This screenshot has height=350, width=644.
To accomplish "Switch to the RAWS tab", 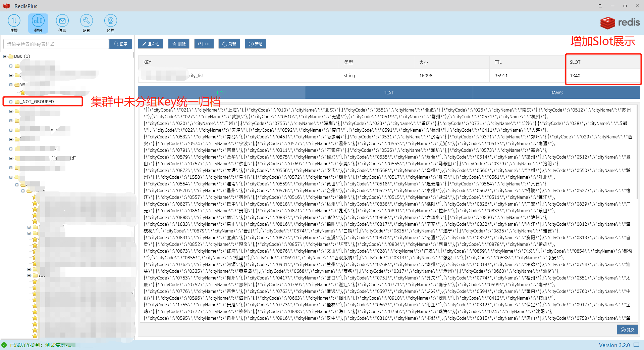I will click(556, 93).
